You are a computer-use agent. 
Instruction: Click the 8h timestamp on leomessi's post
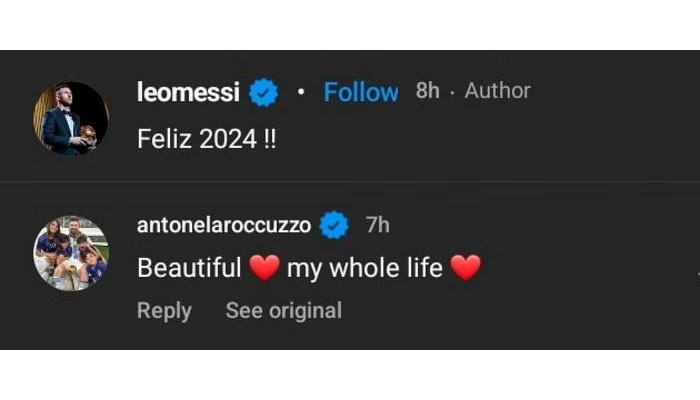427,91
